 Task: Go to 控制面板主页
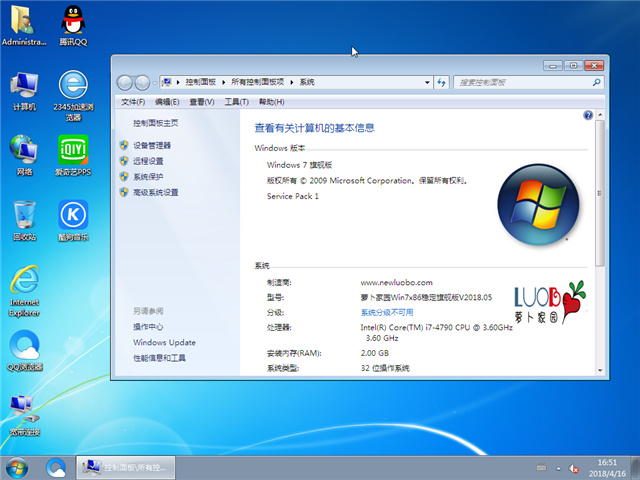click(156, 123)
